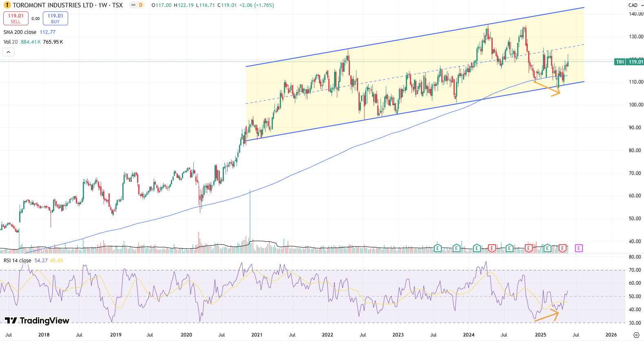Select the RSI 14 close indicator legend

[18, 261]
